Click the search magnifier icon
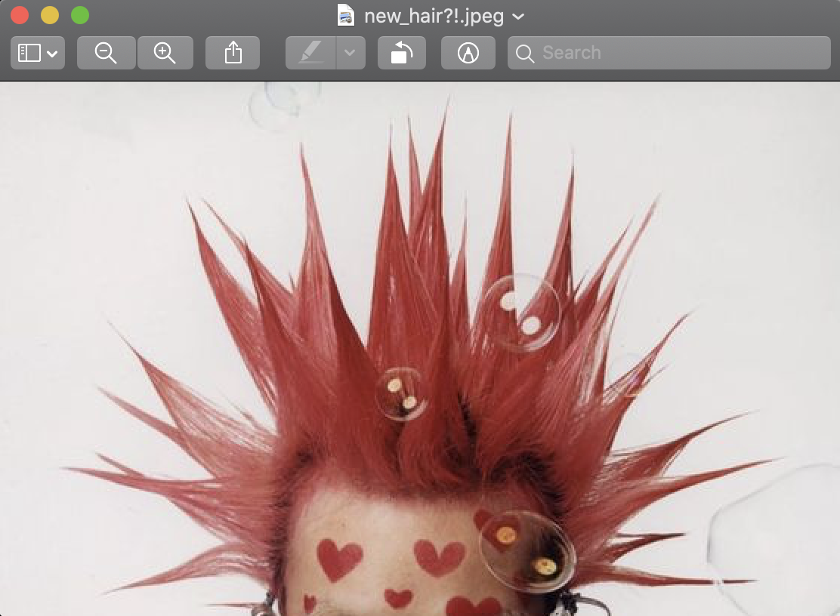 (x=525, y=54)
